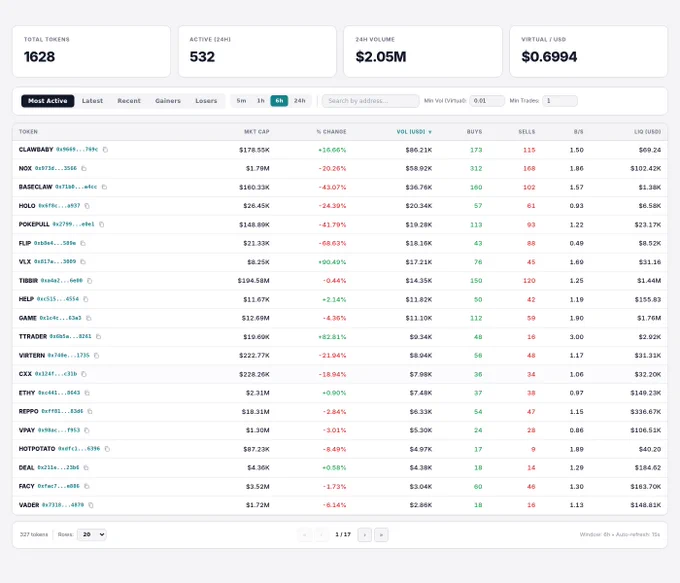Image resolution: width=680 pixels, height=583 pixels.
Task: Select the 6h time window
Action: click(279, 101)
